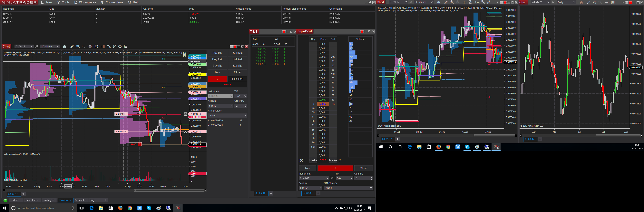Collapse Chart Trader with the arrow on chart
The height and width of the screenshot is (212, 644).
[x=184, y=55]
